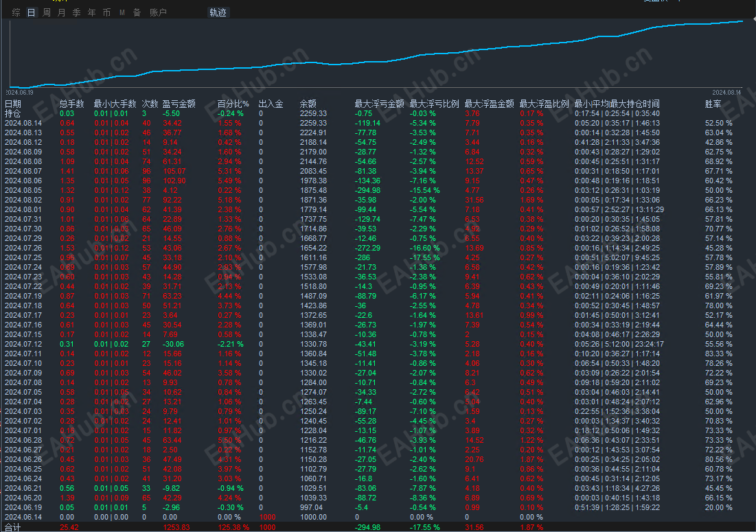This screenshot has width=756, height=532.
Task: Click the 盈亏金额 column header
Action: click(179, 104)
